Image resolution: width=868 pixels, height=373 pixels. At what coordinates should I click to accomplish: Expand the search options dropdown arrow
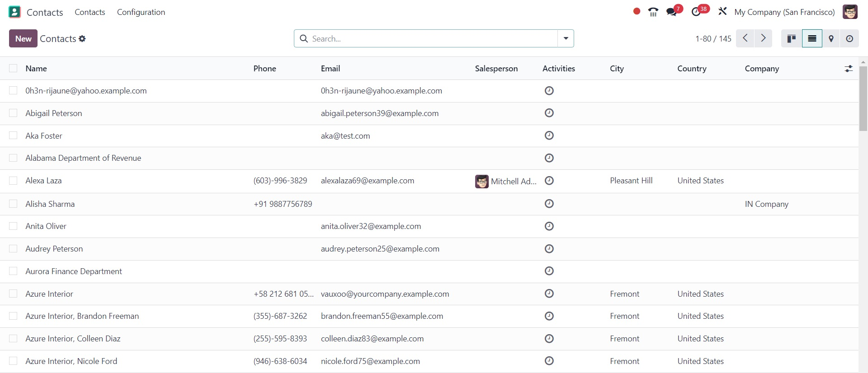pyautogui.click(x=566, y=39)
